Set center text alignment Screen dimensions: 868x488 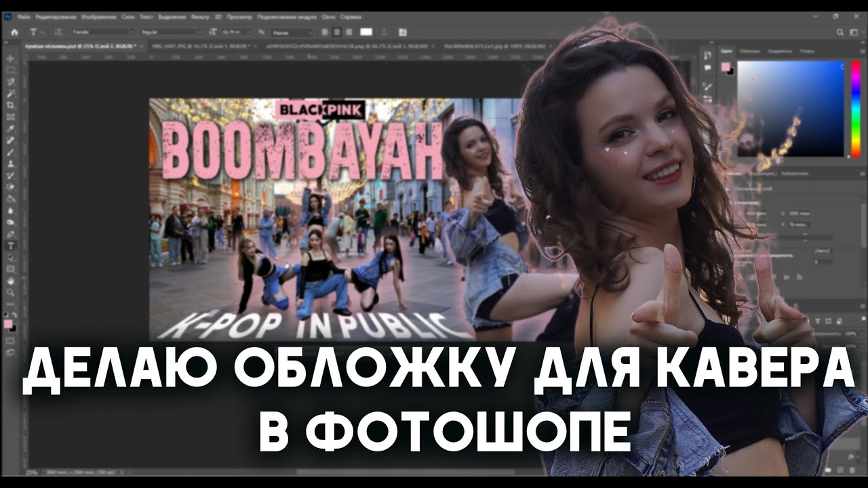pos(336,32)
